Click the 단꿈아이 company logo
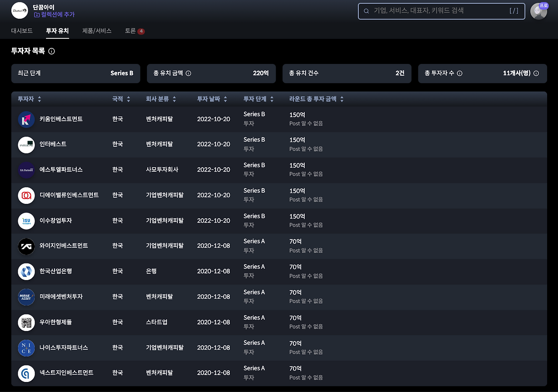558x392 pixels. (20, 10)
